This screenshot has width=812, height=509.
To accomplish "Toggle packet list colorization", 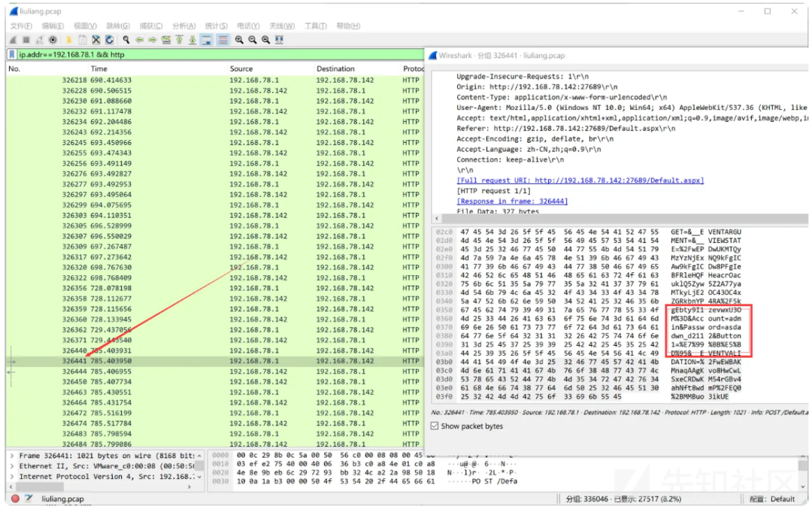I will 223,40.
